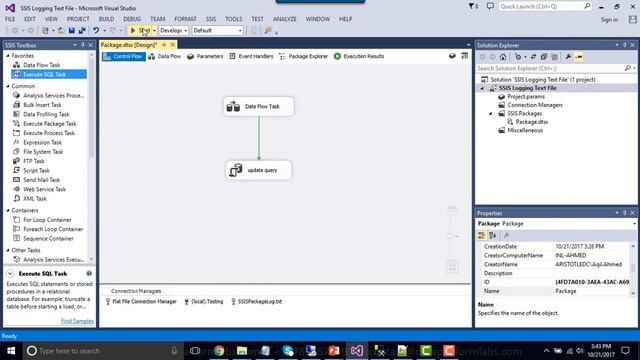Choose FTP Task from toolbox
The image size is (640, 360).
33,161
